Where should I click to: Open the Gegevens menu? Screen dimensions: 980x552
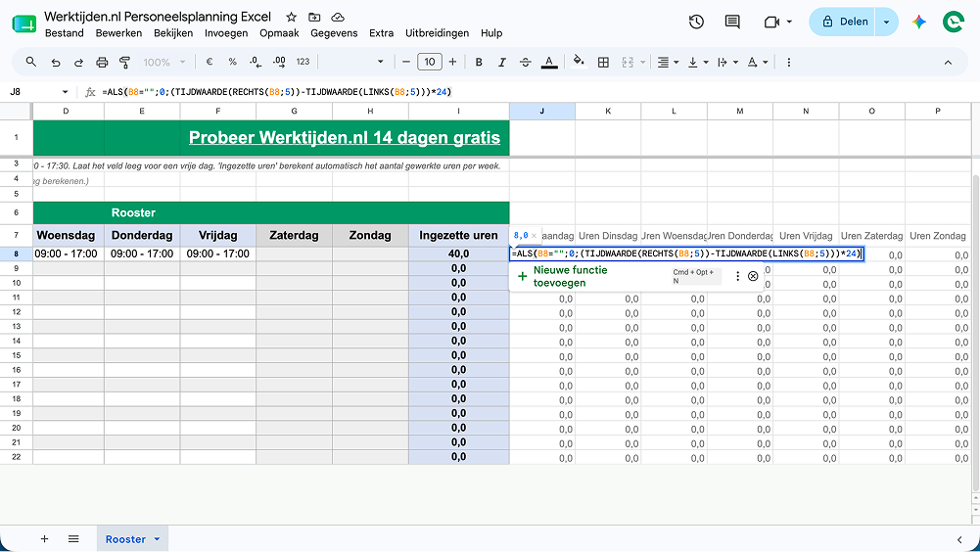pyautogui.click(x=334, y=33)
